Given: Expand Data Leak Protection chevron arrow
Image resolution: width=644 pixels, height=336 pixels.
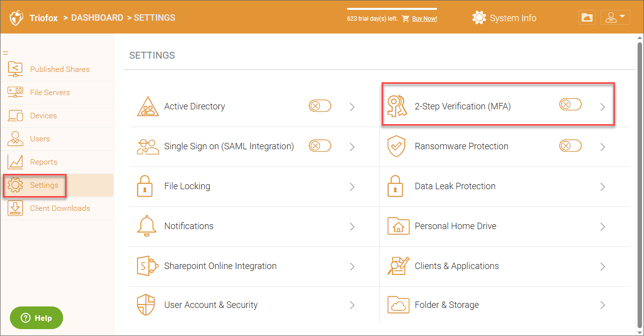Looking at the screenshot, I should click(x=603, y=187).
